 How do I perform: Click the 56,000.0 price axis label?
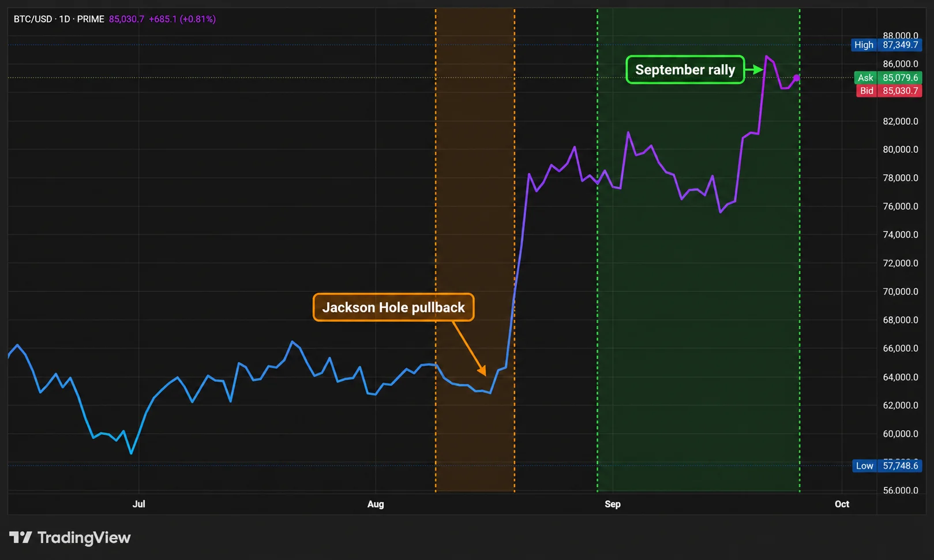coord(901,491)
